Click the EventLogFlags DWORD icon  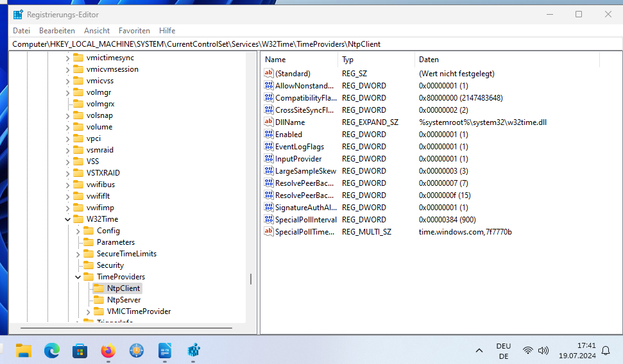pyautogui.click(x=269, y=146)
